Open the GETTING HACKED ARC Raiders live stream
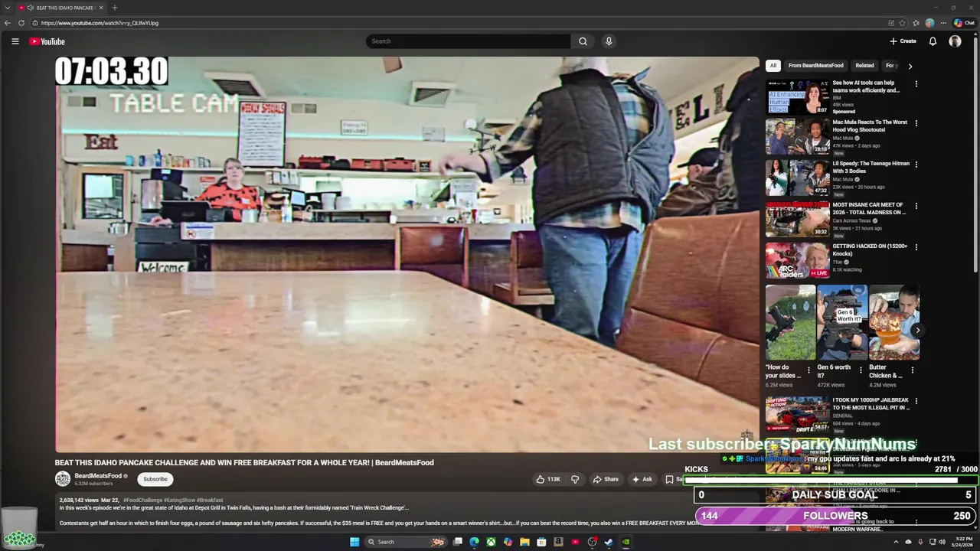 797,261
